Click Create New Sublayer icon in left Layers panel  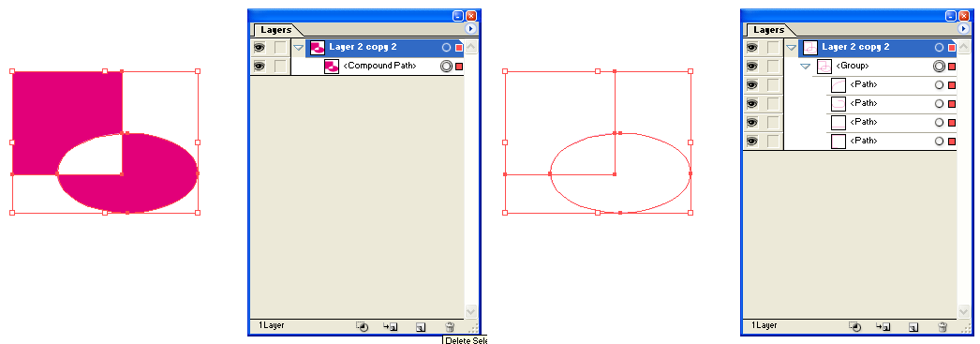click(x=391, y=326)
